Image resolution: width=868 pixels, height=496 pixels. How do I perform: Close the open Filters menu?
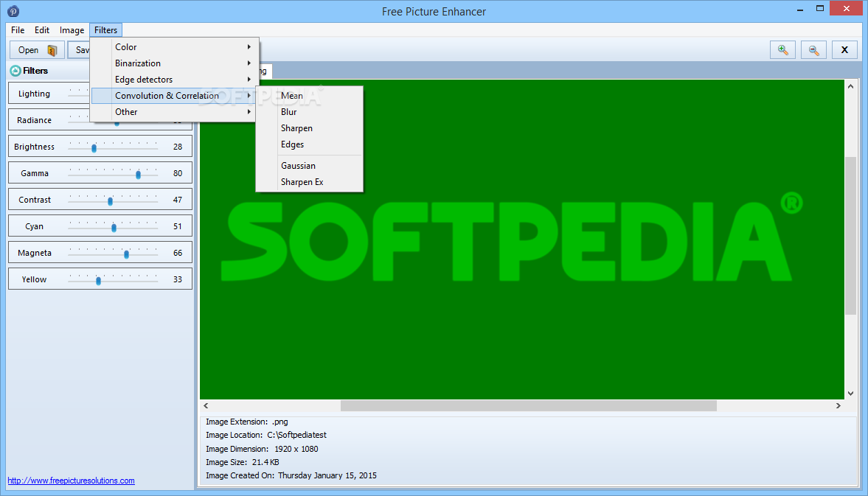105,30
